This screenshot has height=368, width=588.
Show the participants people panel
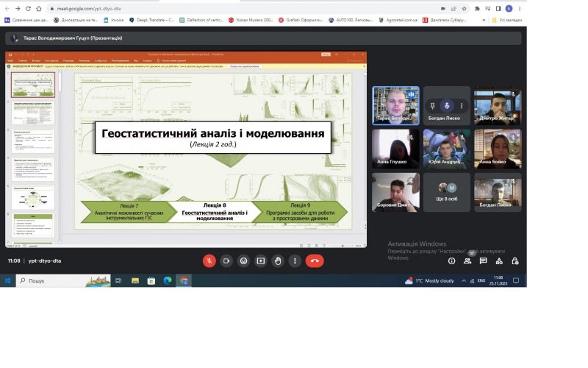pyautogui.click(x=467, y=261)
